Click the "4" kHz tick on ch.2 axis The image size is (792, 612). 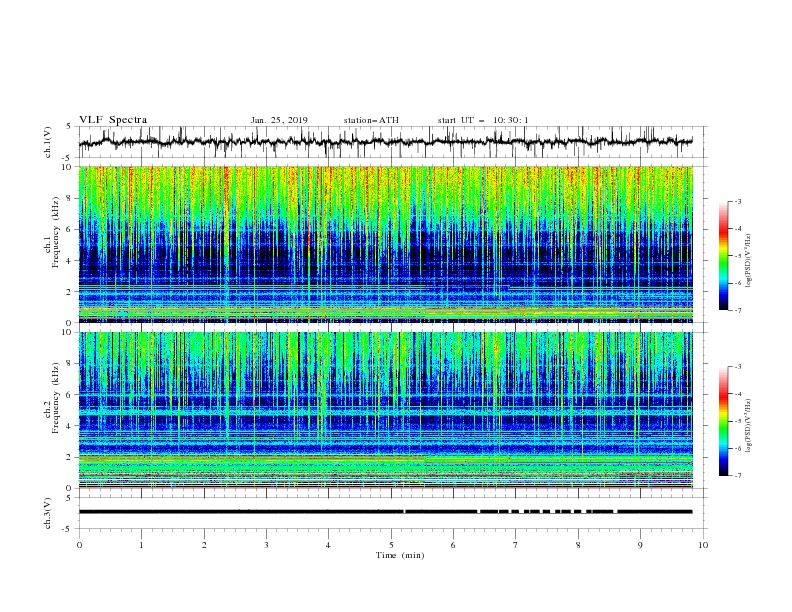(x=71, y=426)
